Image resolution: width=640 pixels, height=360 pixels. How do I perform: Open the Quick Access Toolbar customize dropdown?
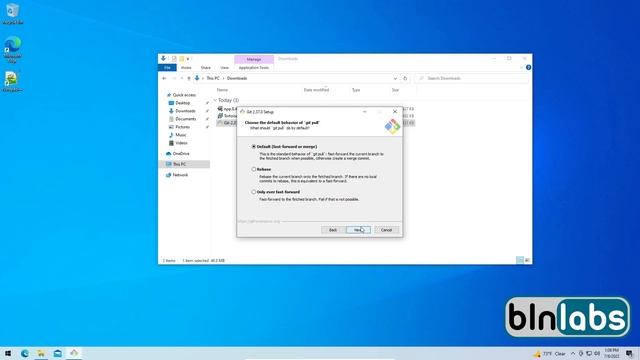click(x=188, y=59)
